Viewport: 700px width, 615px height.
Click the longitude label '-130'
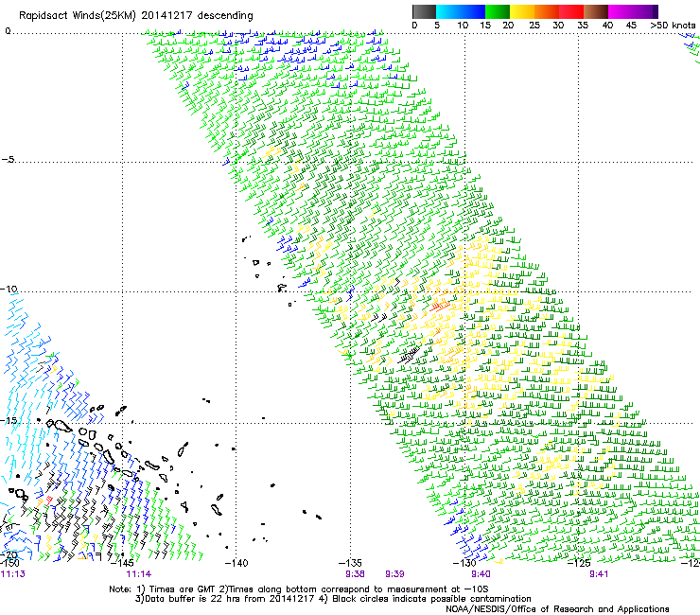click(464, 563)
